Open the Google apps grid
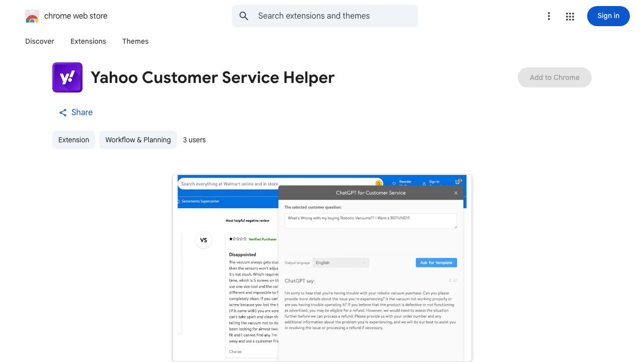 tap(570, 16)
